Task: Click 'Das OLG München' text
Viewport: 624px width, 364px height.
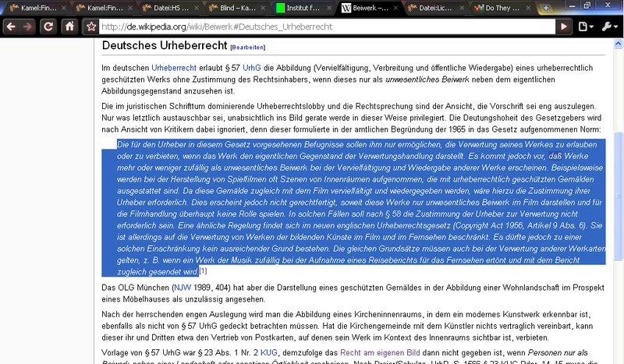Action: (136, 288)
